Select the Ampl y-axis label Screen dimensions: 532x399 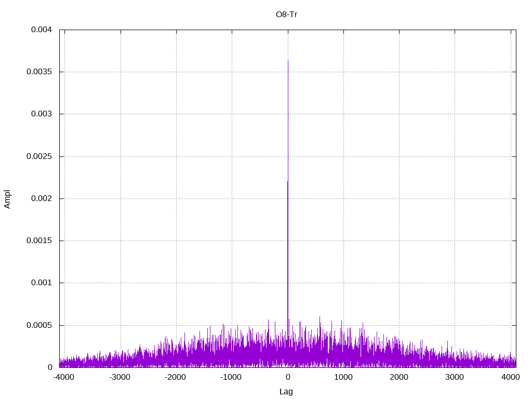pos(7,199)
